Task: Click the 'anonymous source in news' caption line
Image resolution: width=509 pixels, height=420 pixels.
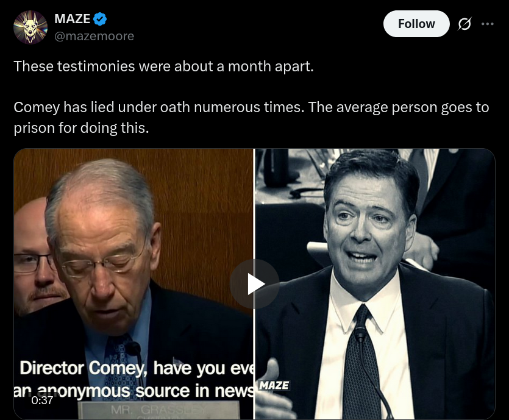Action: [x=134, y=390]
